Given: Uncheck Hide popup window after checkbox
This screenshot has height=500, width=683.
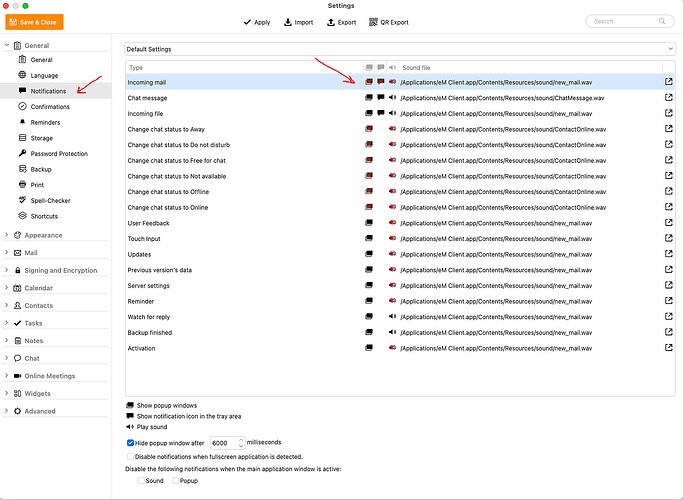Looking at the screenshot, I should [130, 443].
